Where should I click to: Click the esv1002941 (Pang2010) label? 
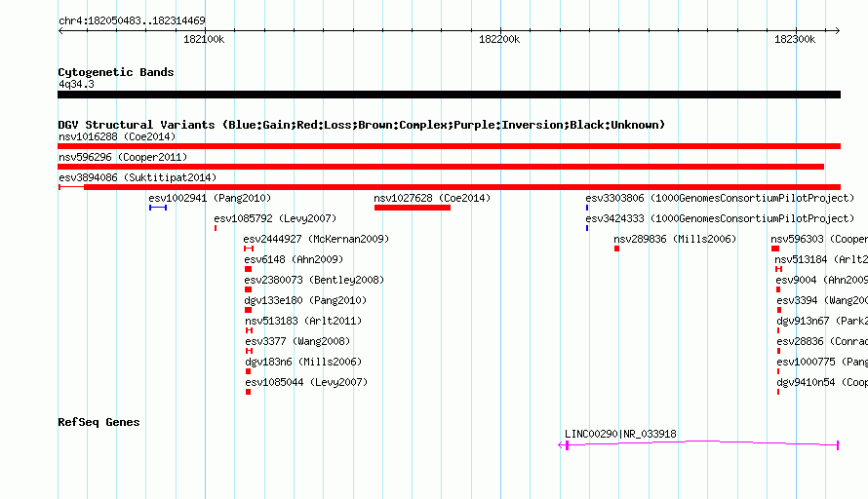tap(210, 198)
